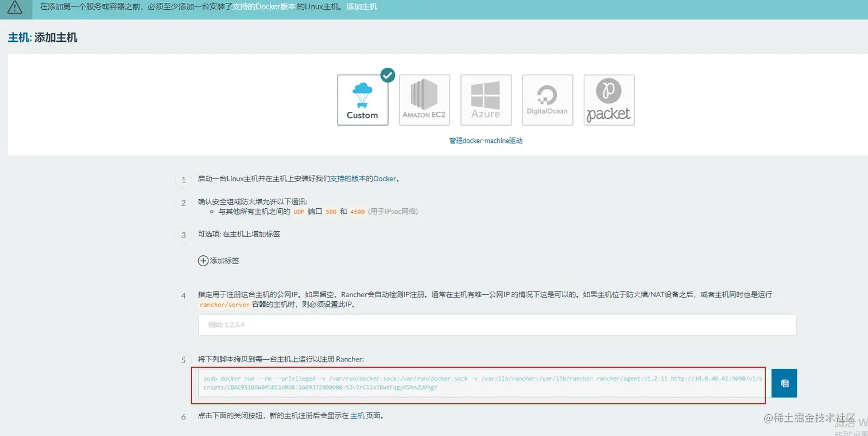Copy the registration command to clipboard
Viewport: 868px width, 436px height.
(784, 383)
